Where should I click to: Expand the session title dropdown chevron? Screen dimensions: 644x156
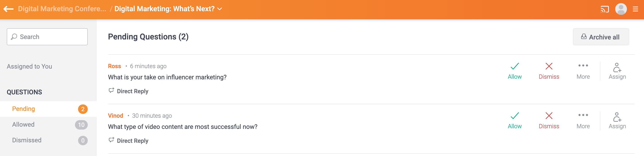click(x=220, y=9)
